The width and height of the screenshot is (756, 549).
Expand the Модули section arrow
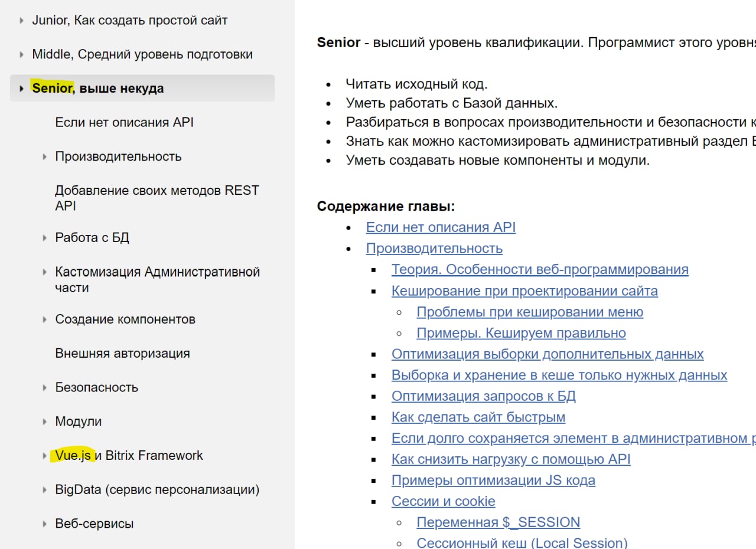coord(45,422)
